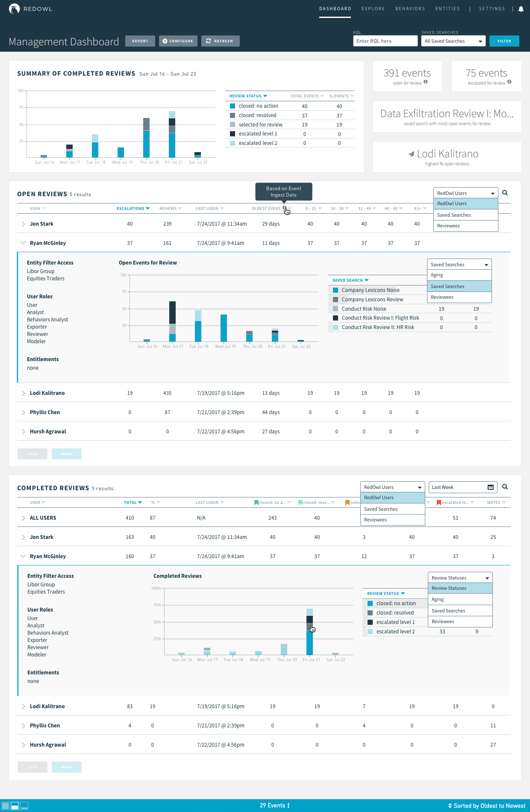Image resolution: width=530 pixels, height=812 pixels.
Task: Click info icon beside escalated for review
Action: 509,82
